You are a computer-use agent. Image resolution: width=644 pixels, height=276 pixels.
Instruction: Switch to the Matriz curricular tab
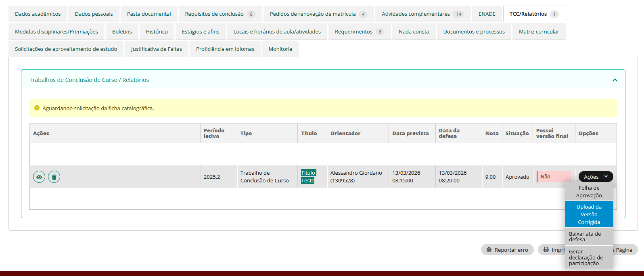(x=539, y=31)
